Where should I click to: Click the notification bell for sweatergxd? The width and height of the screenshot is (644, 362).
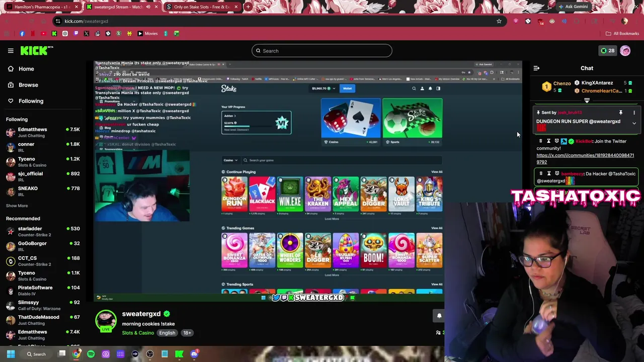pos(439,316)
